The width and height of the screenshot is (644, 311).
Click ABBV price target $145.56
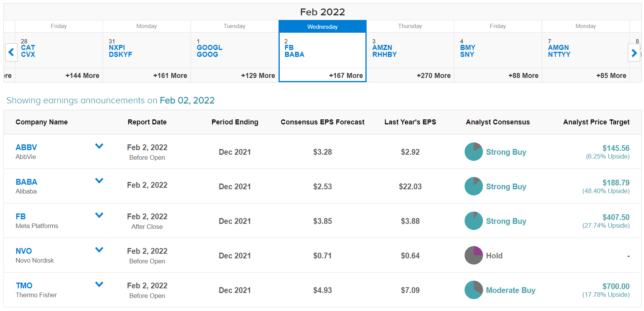pyautogui.click(x=616, y=148)
